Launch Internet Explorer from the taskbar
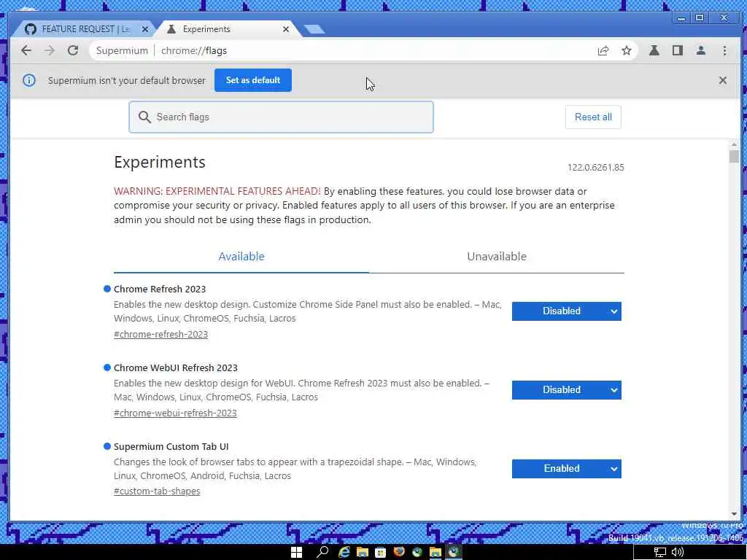The image size is (747, 560). 344,553
